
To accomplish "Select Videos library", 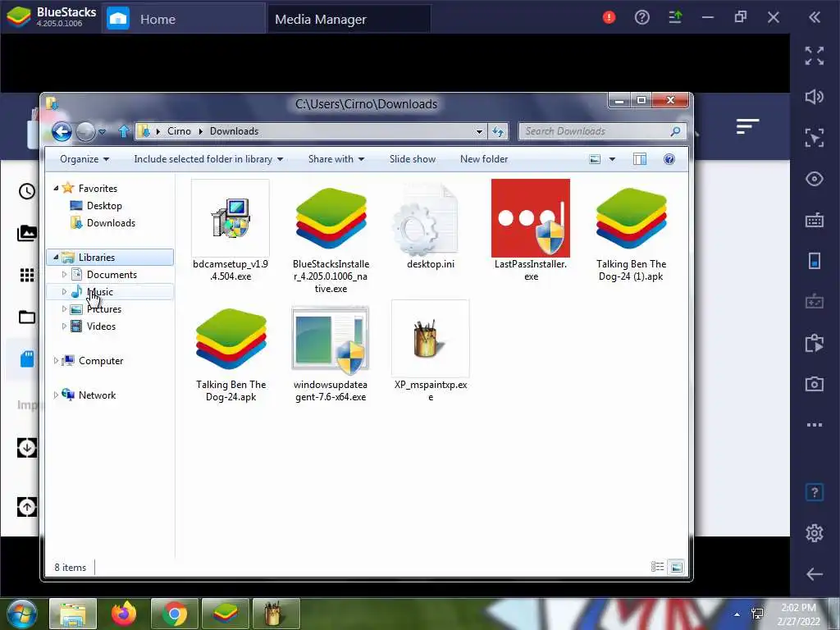I will click(101, 326).
